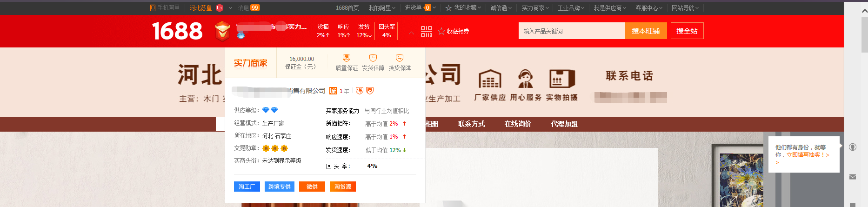Expand the 诚信通 menu
The image size is (868, 207).
[x=501, y=8]
